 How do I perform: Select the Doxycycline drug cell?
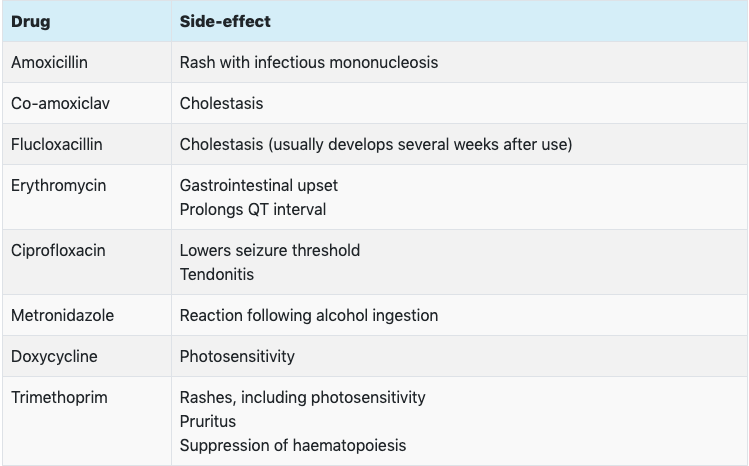(x=54, y=356)
